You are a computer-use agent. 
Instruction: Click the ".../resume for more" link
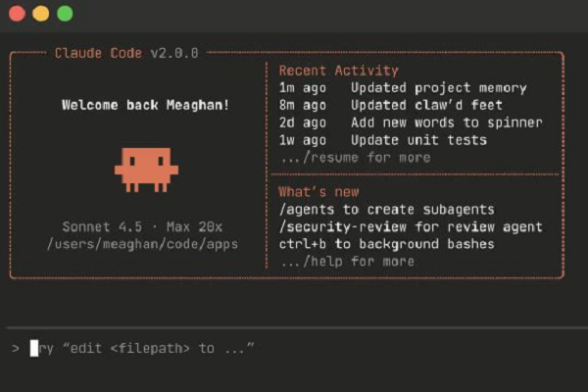(x=355, y=157)
